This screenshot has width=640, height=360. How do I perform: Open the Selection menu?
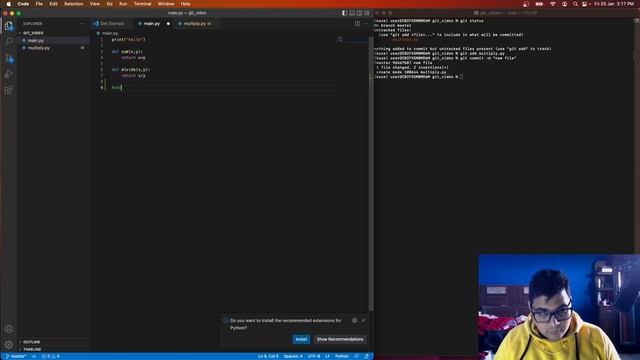73,4
